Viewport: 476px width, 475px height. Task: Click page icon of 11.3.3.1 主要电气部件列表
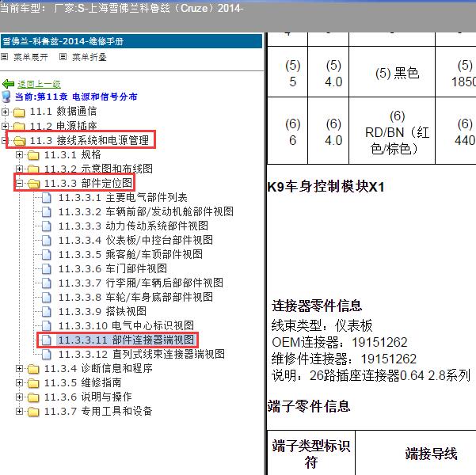click(47, 198)
